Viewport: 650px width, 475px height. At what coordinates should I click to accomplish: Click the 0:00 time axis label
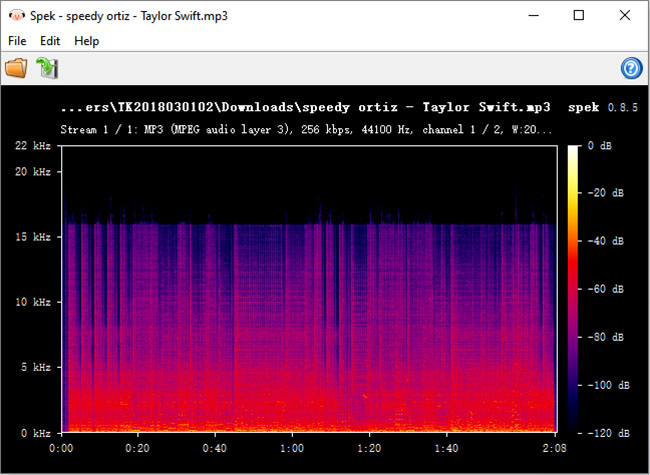coord(61,448)
